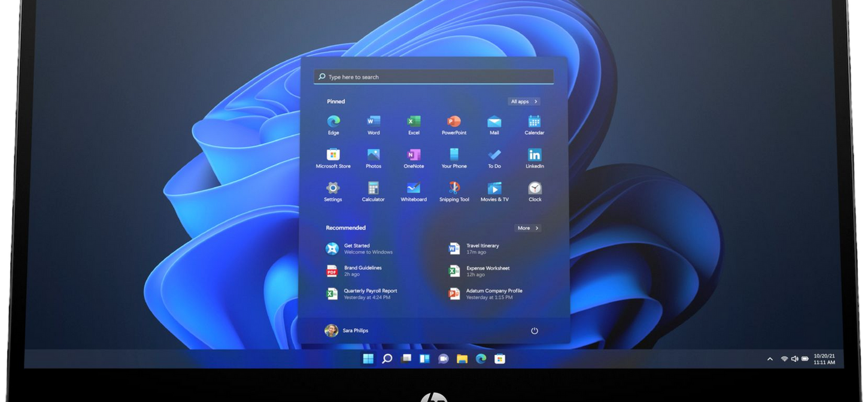
Task: Open Widgets from the taskbar
Action: (424, 359)
